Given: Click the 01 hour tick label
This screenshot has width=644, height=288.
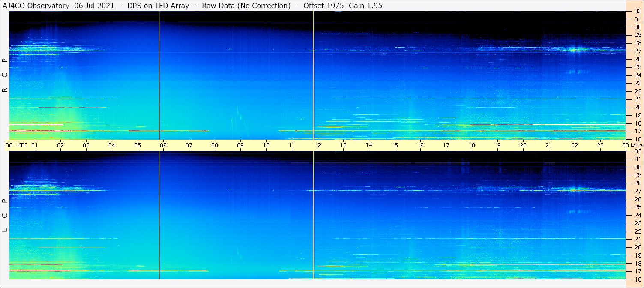Looking at the screenshot, I should click(35, 145).
